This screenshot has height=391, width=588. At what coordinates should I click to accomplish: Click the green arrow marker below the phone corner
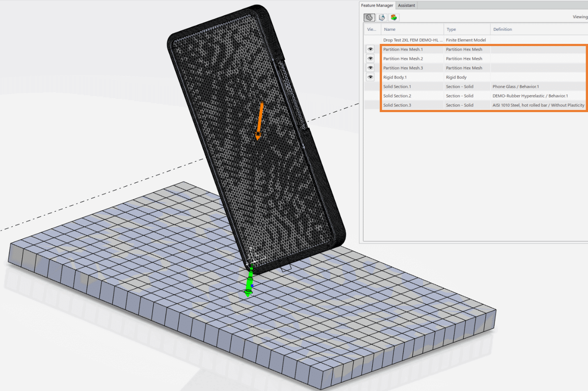(x=249, y=282)
